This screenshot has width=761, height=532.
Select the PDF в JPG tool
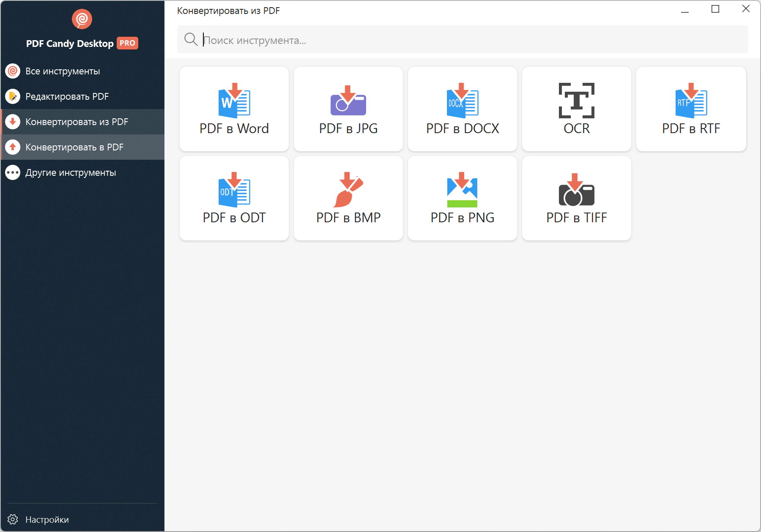tap(348, 109)
